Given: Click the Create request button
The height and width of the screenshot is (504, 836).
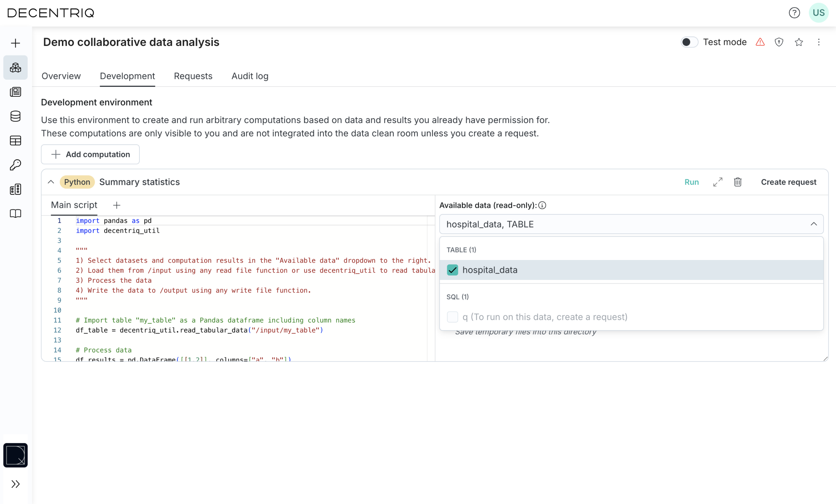Looking at the screenshot, I should click(788, 182).
